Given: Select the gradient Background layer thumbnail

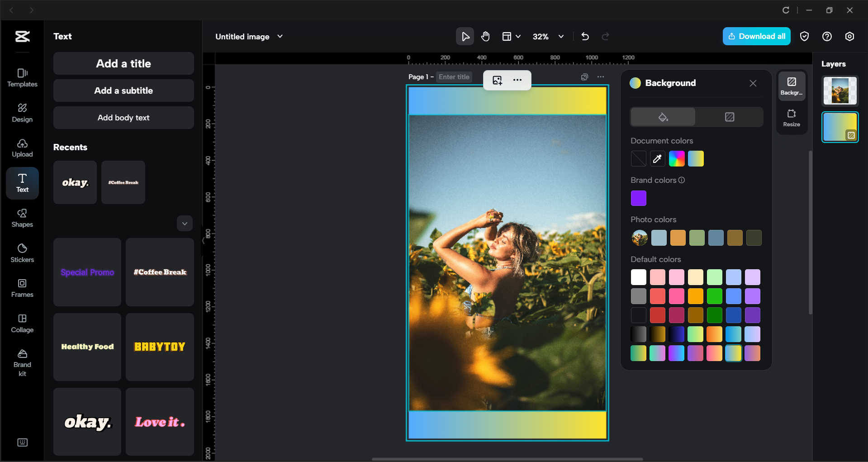Looking at the screenshot, I should point(840,127).
